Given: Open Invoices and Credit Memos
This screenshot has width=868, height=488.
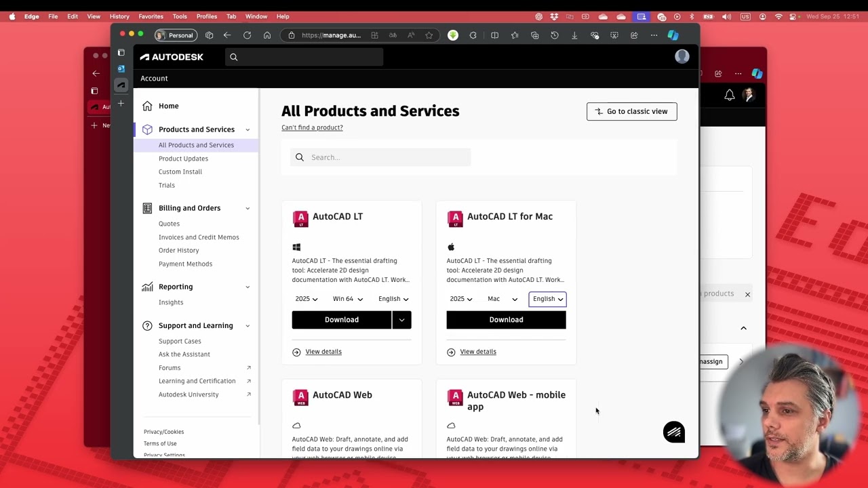Looking at the screenshot, I should click(199, 237).
